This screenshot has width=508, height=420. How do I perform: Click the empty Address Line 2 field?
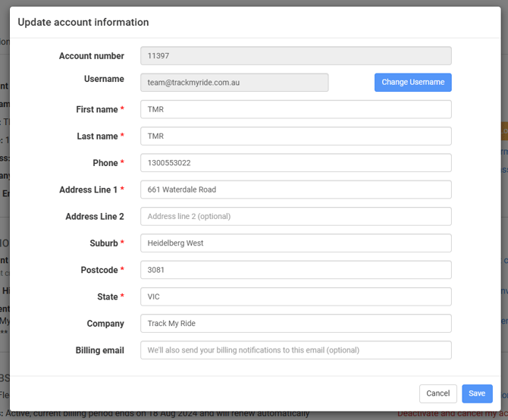(296, 217)
